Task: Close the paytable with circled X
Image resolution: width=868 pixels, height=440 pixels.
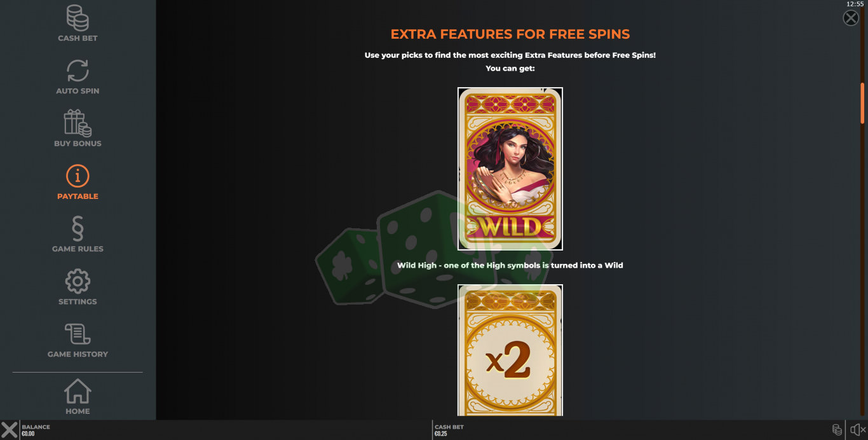Action: (851, 18)
